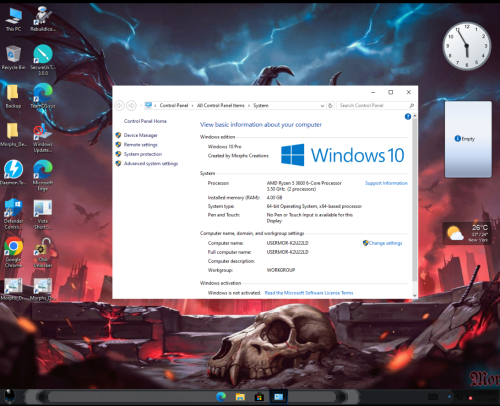Click 'Windows is not activated.' text

point(234,293)
